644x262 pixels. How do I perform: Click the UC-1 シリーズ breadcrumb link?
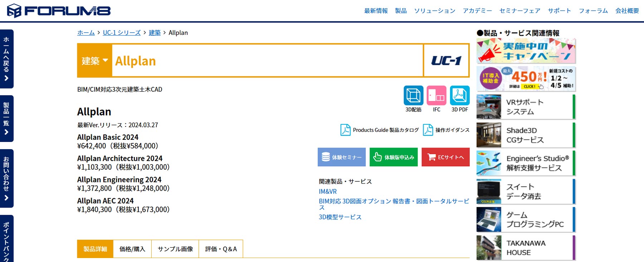[x=122, y=33]
